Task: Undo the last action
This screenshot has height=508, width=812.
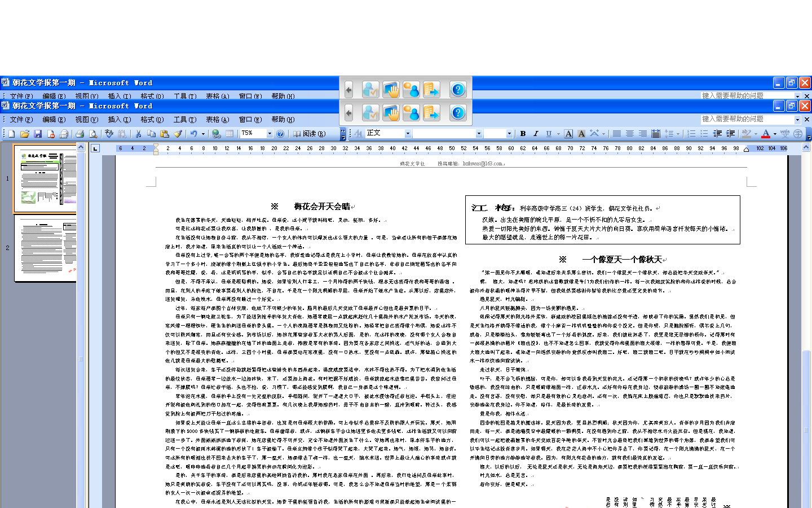Action: [193, 134]
